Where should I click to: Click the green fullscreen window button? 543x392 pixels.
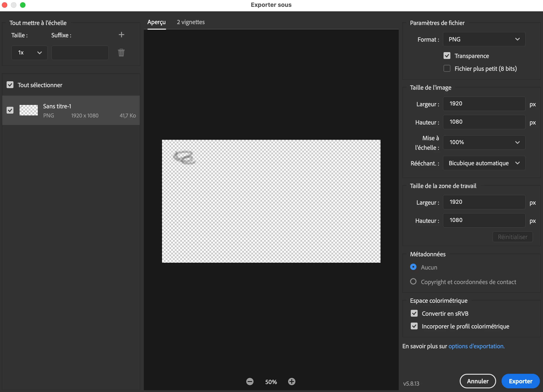tap(23, 5)
